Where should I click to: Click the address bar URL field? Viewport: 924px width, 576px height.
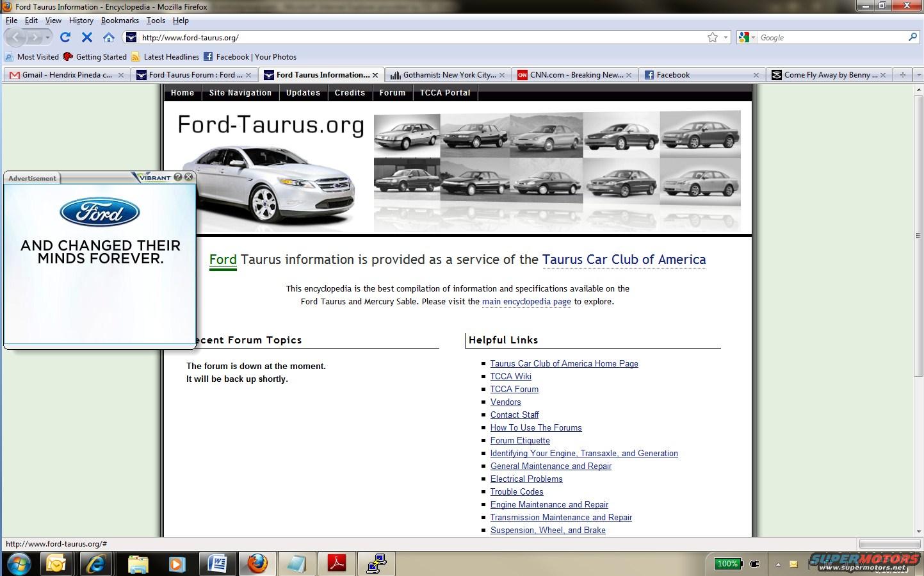pos(423,37)
